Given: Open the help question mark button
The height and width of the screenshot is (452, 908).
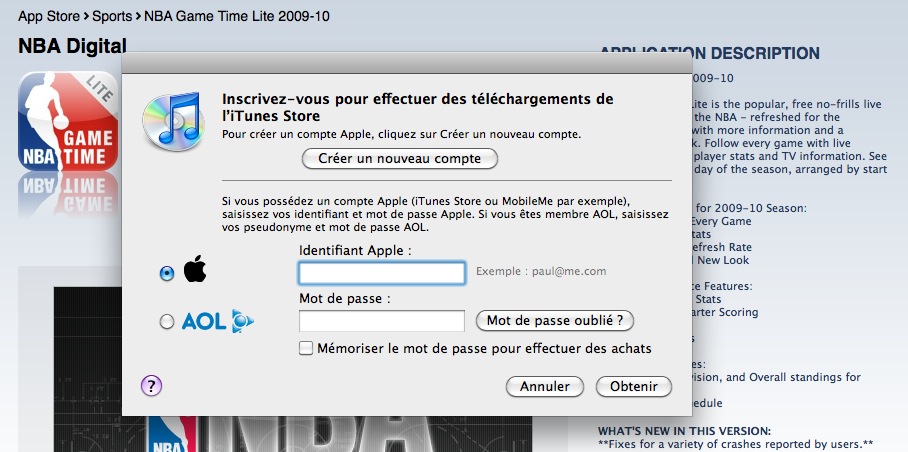Looking at the screenshot, I should (x=151, y=385).
